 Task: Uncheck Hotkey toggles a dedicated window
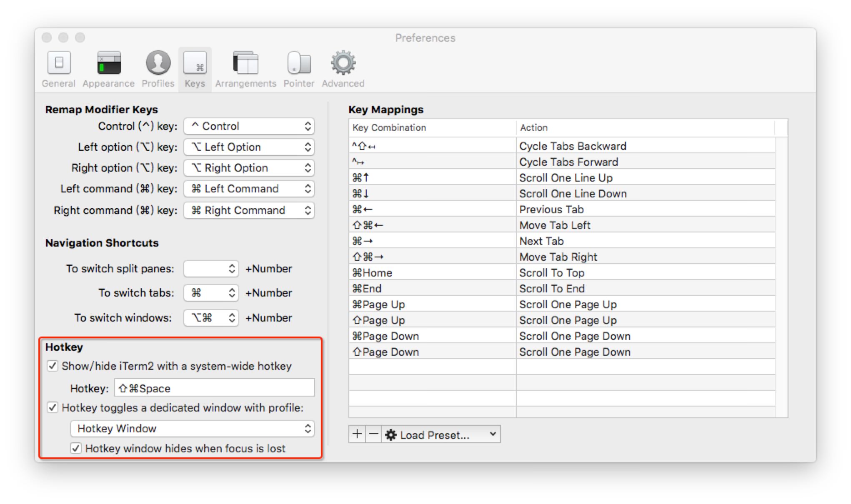coord(53,408)
